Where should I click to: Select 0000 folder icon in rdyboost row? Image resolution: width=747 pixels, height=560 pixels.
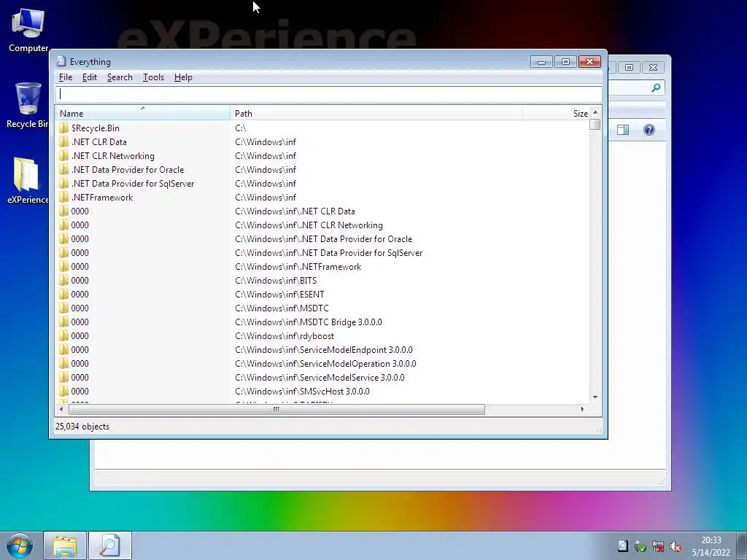tap(64, 335)
